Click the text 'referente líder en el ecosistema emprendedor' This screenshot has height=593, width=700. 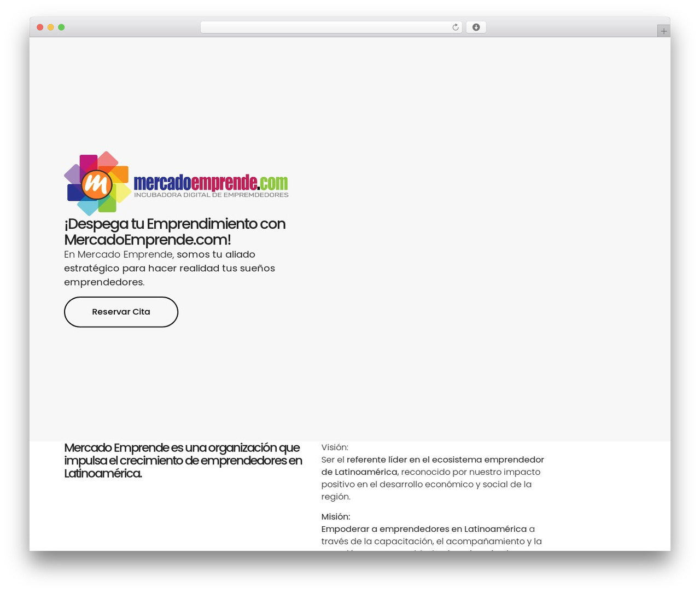(x=445, y=460)
